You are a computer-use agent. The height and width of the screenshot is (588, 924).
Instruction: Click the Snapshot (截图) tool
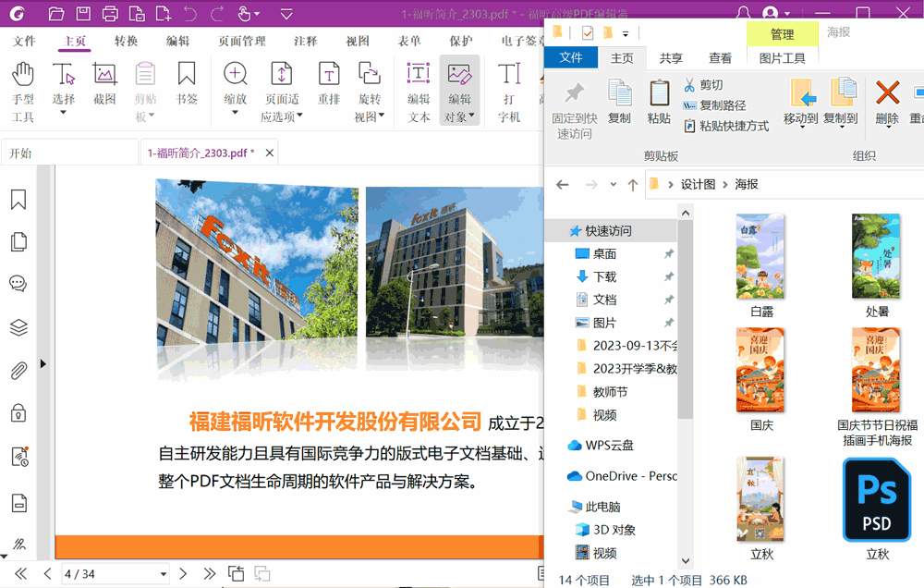(104, 83)
